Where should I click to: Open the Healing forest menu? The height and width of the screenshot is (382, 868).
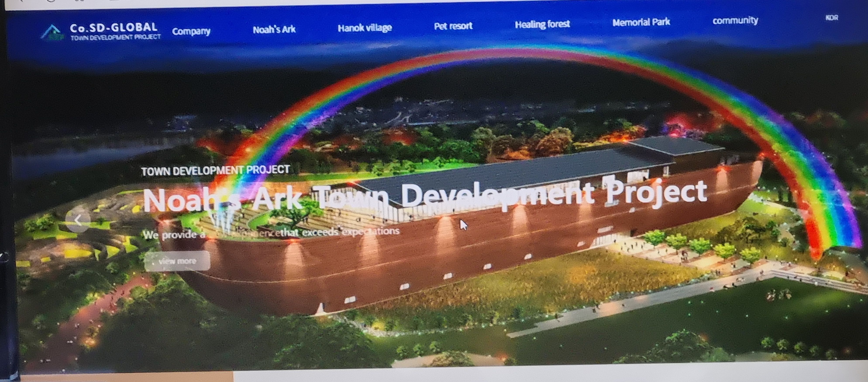tap(542, 24)
